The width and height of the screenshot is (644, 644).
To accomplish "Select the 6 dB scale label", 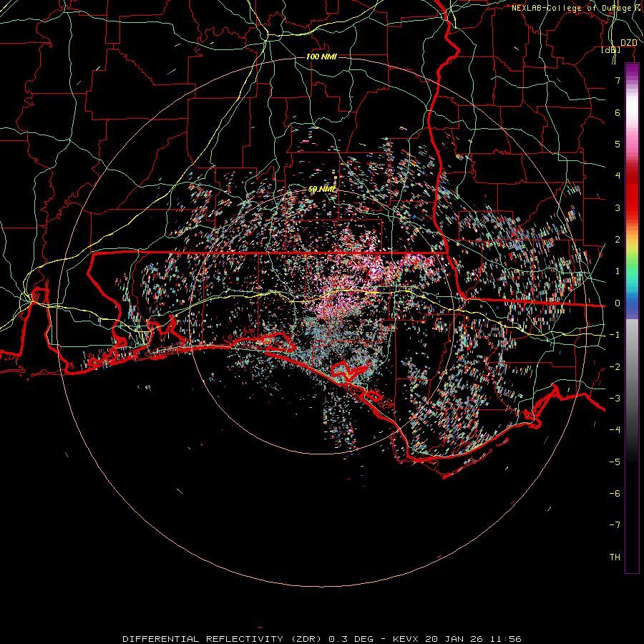I will [618, 112].
